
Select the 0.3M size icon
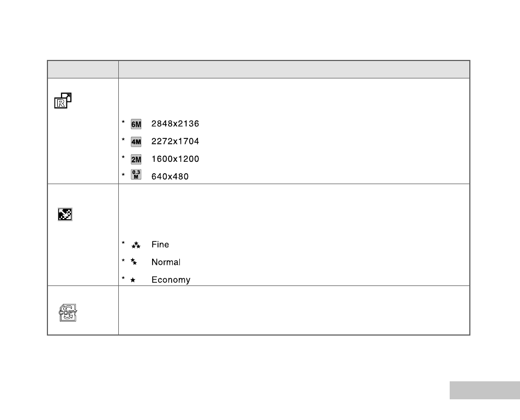(x=136, y=174)
